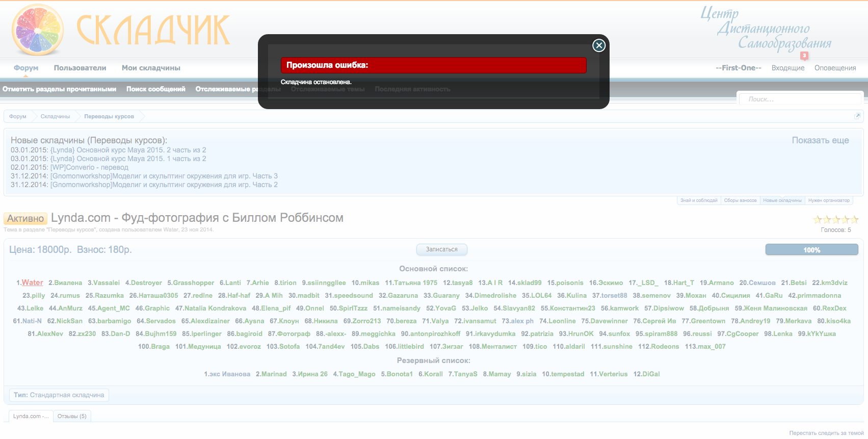Open Gnomonworkshop Моделинг Часть 2 link
Image resolution: width=868 pixels, height=439 pixels.
pyautogui.click(x=164, y=185)
